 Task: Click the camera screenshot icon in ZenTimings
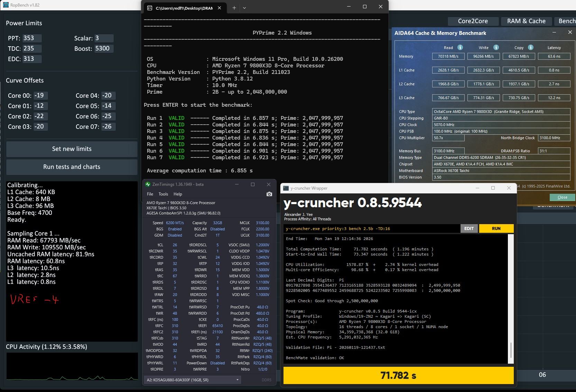pos(269,194)
